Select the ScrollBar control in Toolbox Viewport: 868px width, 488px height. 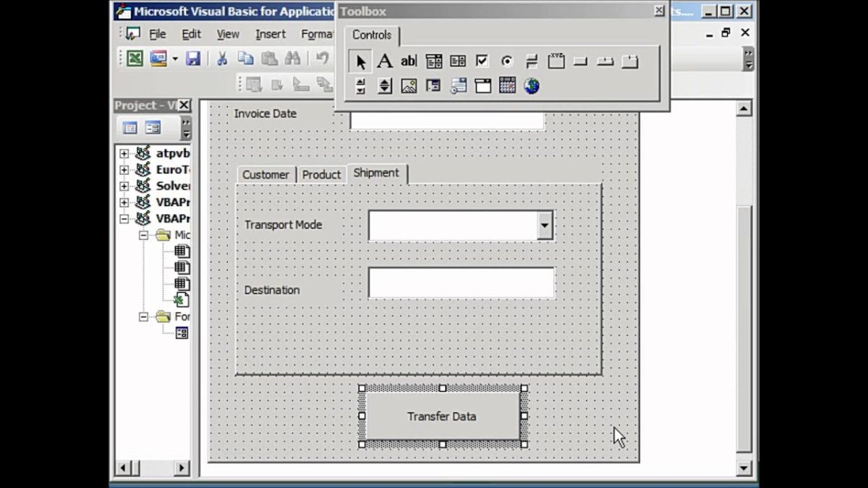click(x=360, y=86)
